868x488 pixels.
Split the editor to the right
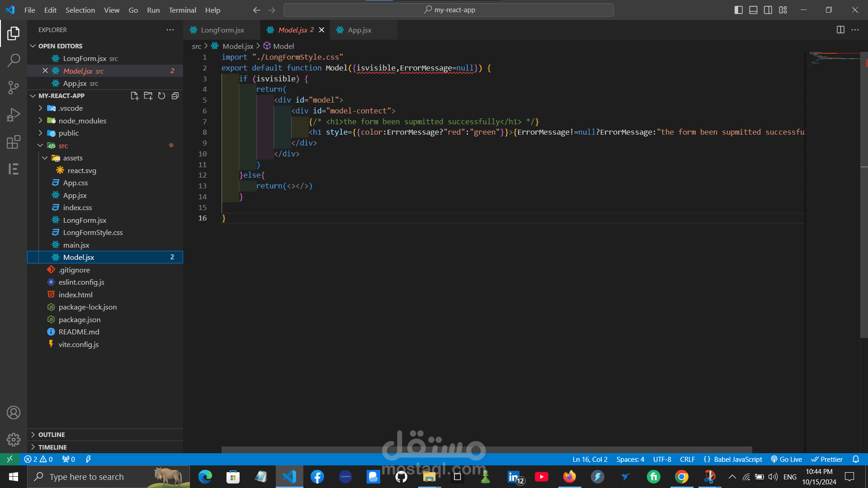[x=840, y=30]
